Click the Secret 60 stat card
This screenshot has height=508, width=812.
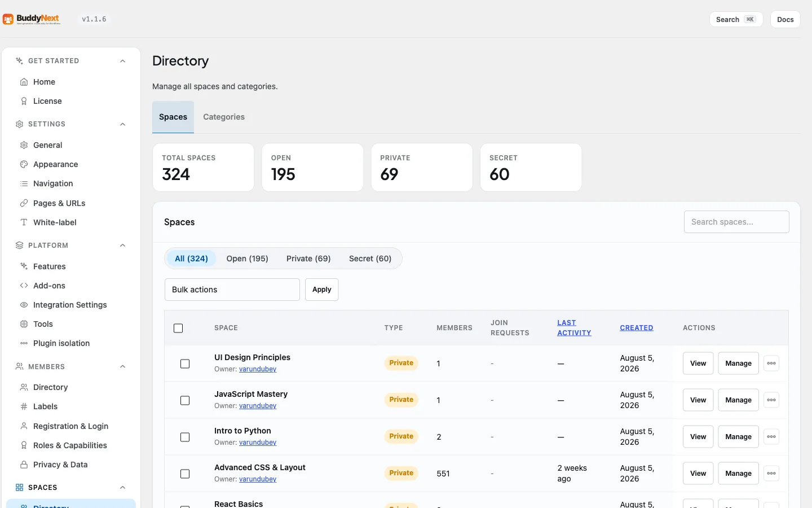tap(531, 167)
